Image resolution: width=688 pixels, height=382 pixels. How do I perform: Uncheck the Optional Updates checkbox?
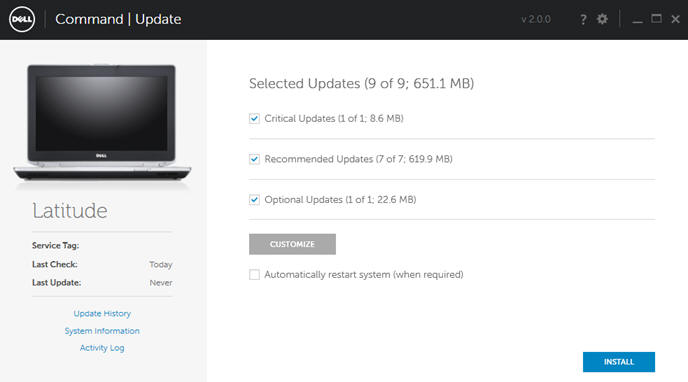click(254, 200)
